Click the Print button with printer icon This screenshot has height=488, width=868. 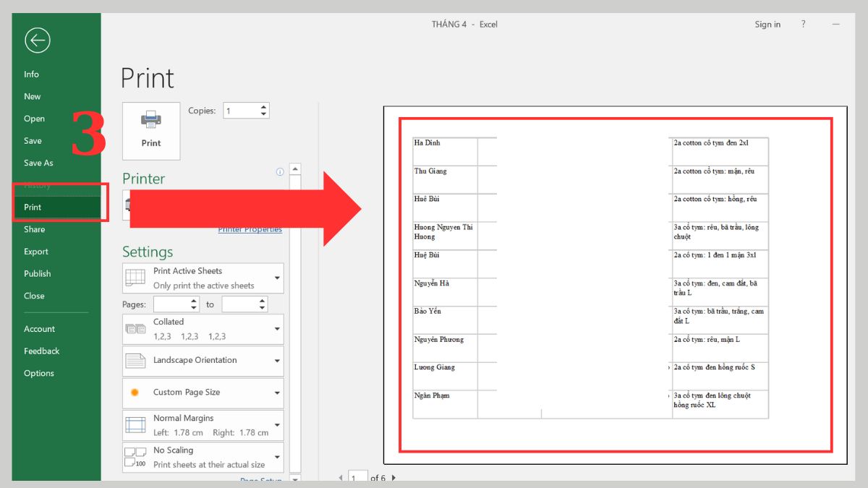[x=150, y=130]
